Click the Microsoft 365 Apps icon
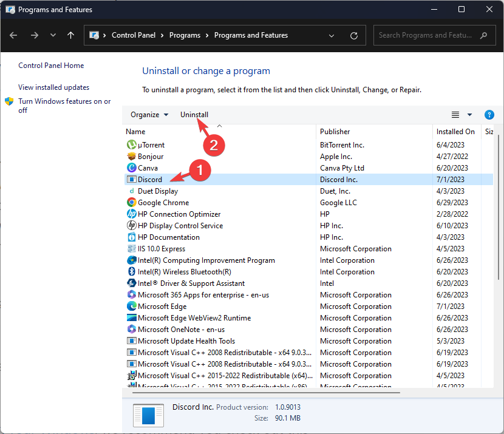504x434 pixels. [x=131, y=294]
